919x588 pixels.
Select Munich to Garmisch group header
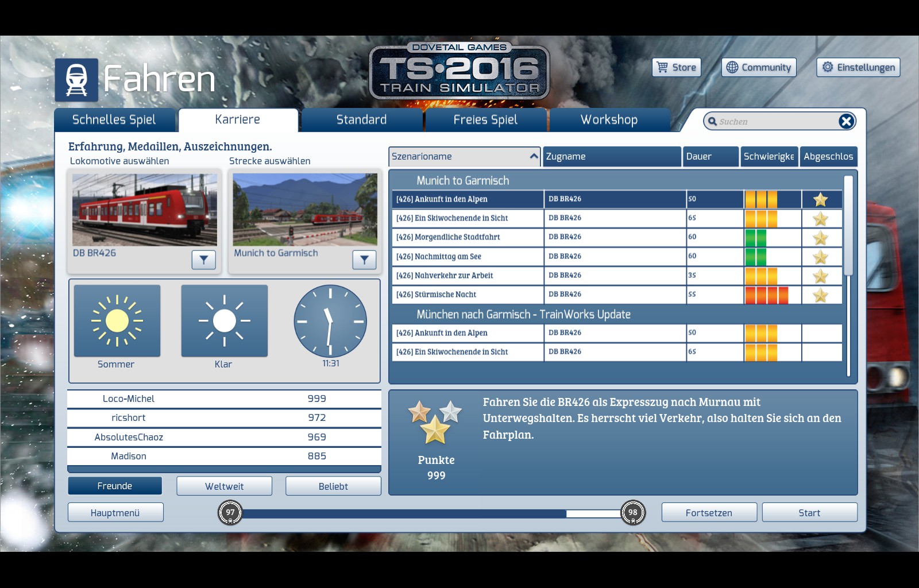click(463, 180)
